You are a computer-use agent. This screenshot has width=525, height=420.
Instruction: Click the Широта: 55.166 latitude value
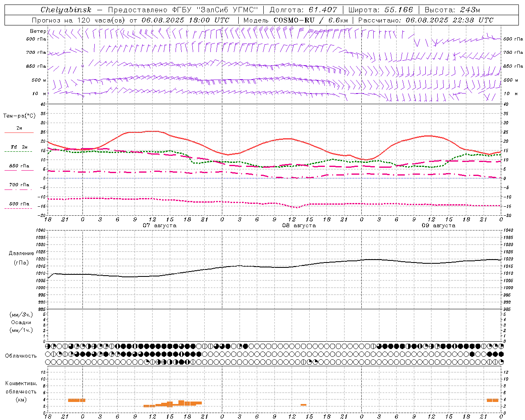click(x=380, y=10)
